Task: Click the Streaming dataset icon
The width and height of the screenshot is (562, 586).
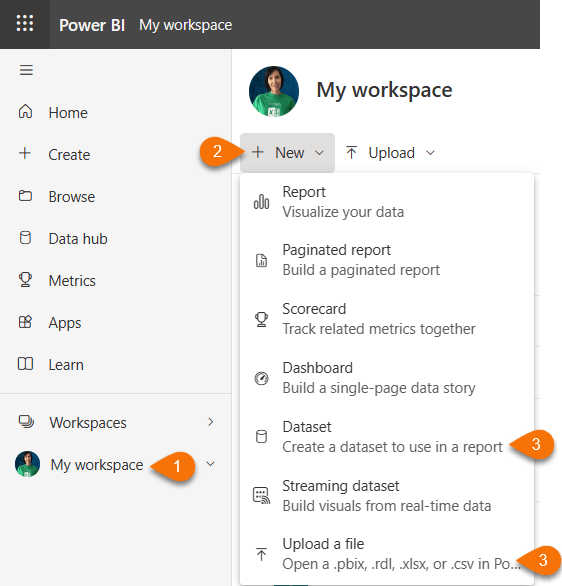Action: pyautogui.click(x=262, y=496)
